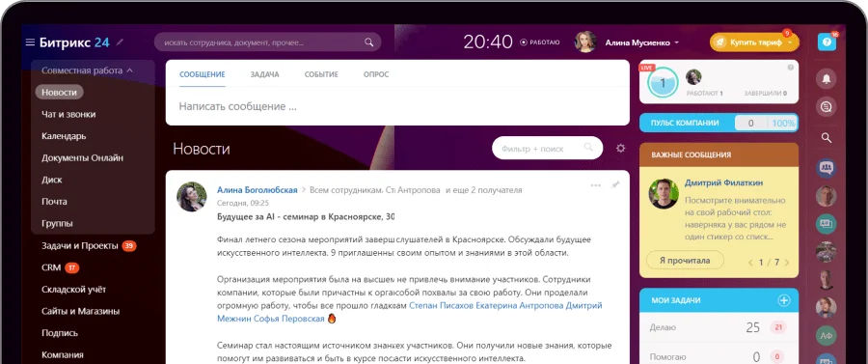The image size is (868, 364).
Task: Open Софья Перовская mention link
Action: tap(290, 319)
